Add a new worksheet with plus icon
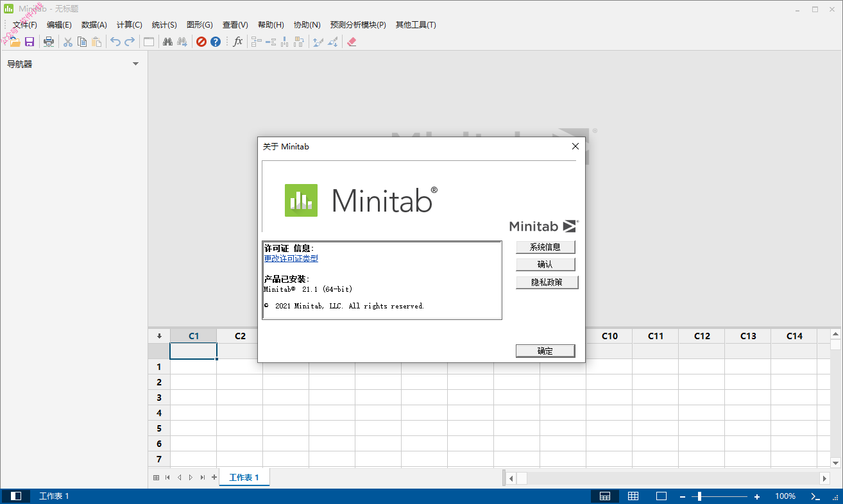The image size is (843, 504). click(x=214, y=478)
